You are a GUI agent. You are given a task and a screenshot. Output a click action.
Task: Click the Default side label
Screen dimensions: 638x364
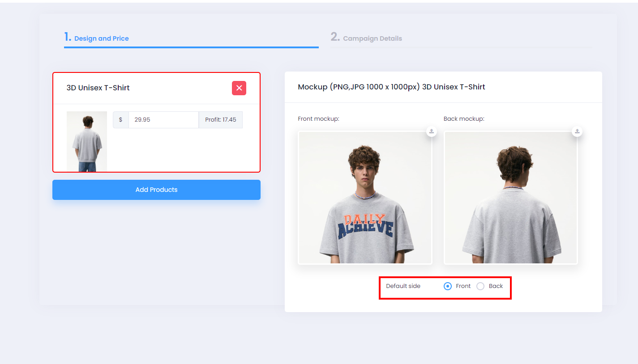click(403, 286)
